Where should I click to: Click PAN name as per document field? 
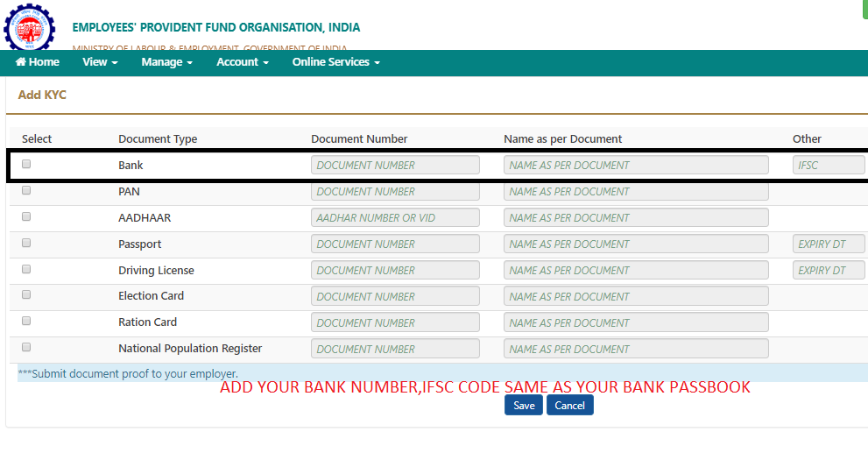(636, 191)
